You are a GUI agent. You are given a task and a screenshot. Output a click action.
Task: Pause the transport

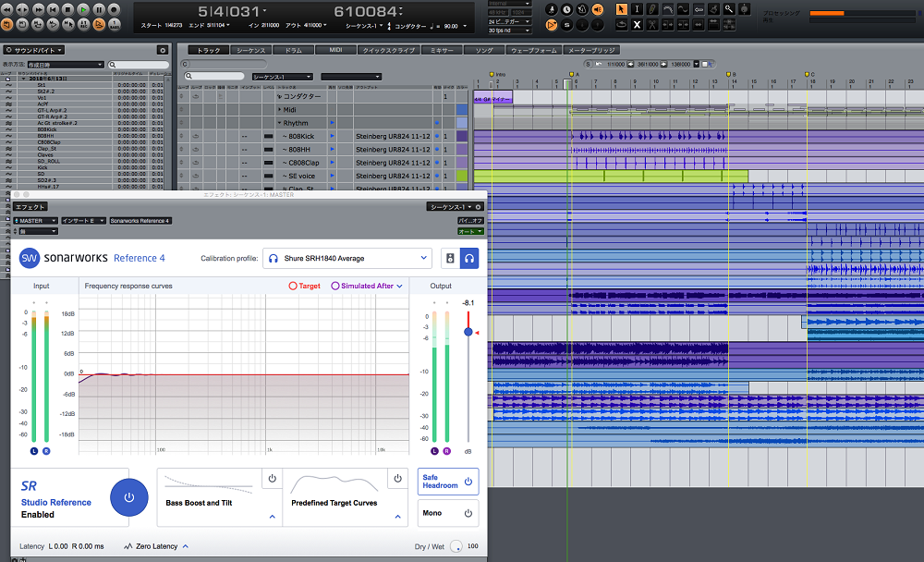click(x=99, y=9)
